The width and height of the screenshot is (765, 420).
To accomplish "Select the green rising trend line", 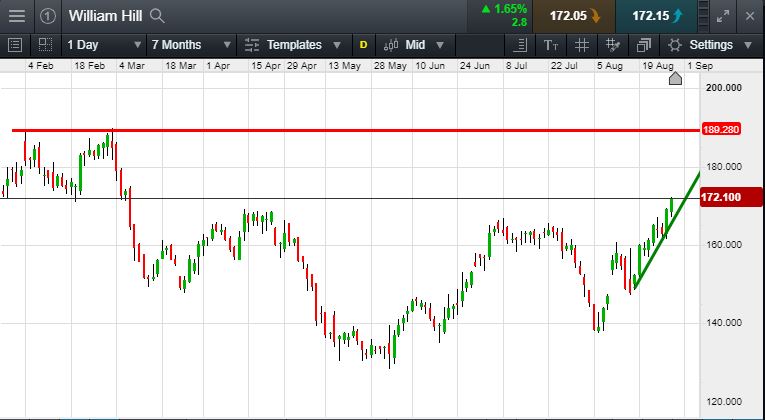I will click(667, 230).
